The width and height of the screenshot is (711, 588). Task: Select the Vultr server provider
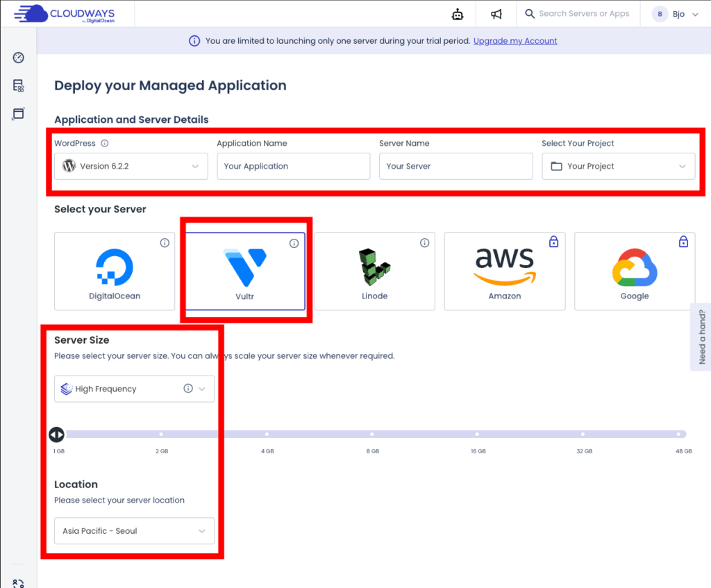[x=245, y=271]
